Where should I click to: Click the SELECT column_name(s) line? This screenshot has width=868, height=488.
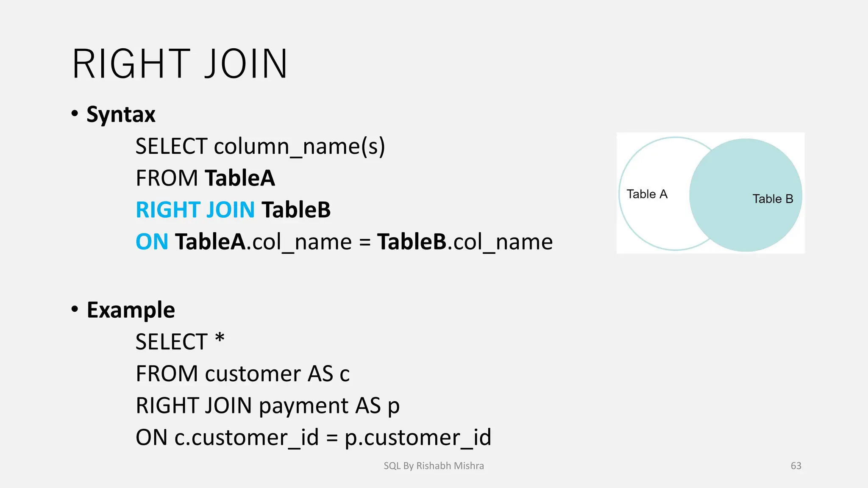tap(260, 147)
